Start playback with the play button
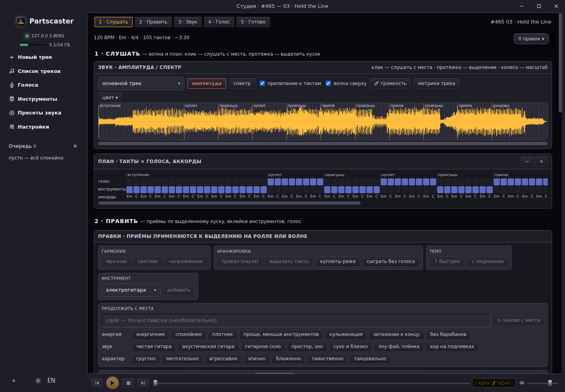 point(113,383)
